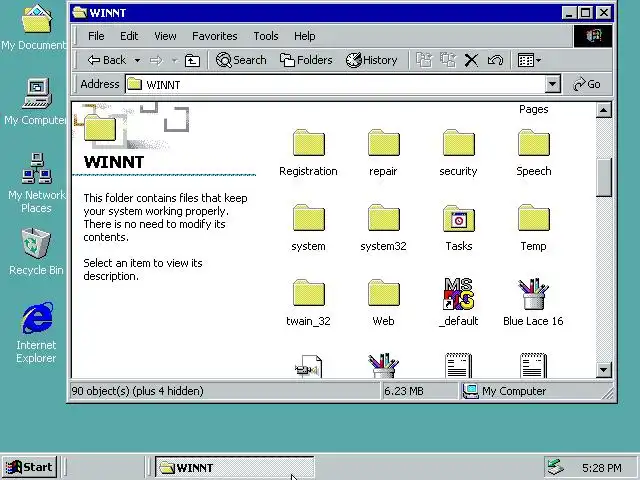Expand the Back history dropdown arrow
Screen dimensions: 640x480
click(x=138, y=61)
